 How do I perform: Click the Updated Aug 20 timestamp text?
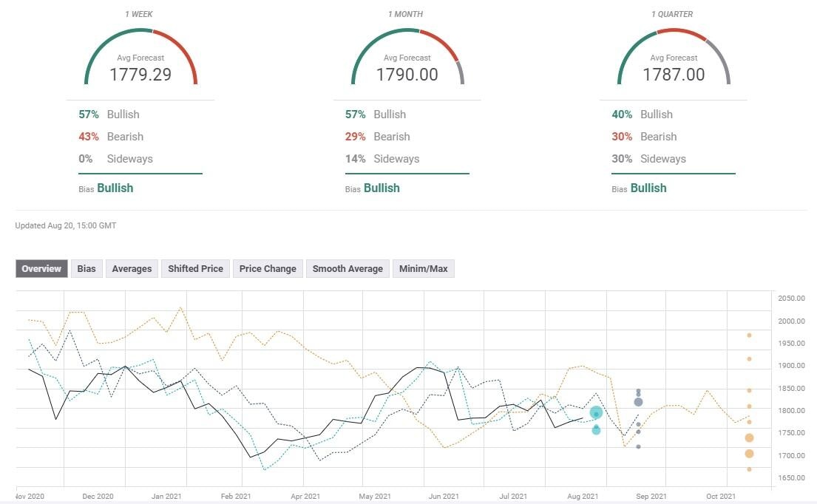pyautogui.click(x=65, y=225)
